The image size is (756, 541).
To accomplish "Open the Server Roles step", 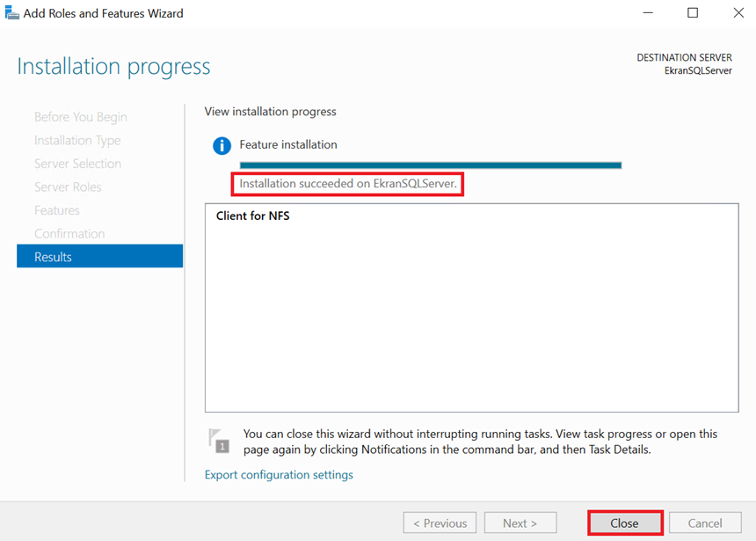I will point(68,187).
